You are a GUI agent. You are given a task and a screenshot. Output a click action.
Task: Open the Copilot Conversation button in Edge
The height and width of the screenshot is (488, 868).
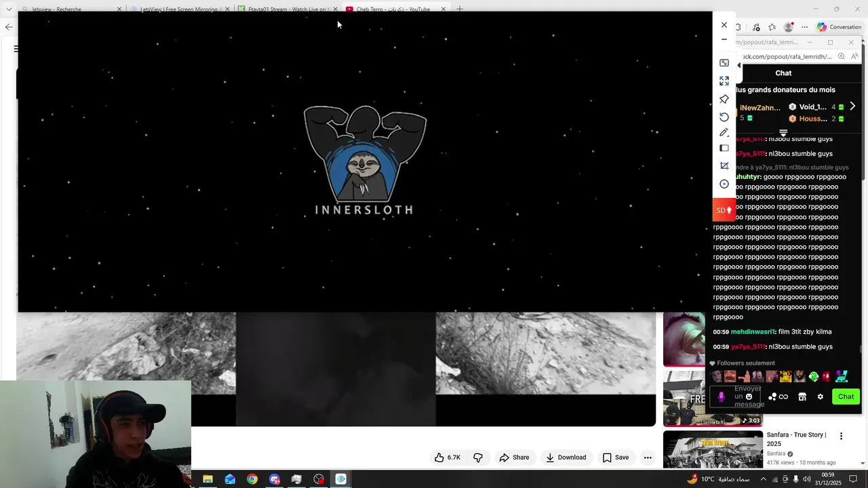pyautogui.click(x=839, y=27)
